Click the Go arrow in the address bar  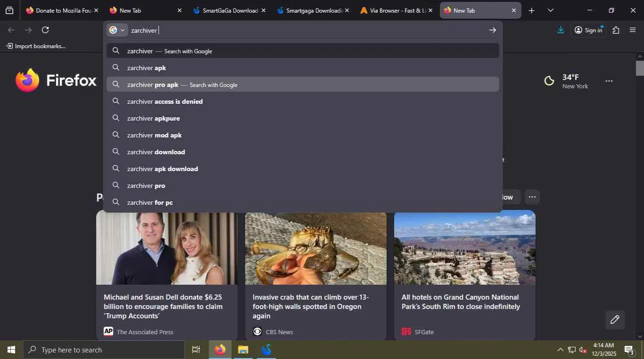(x=492, y=30)
